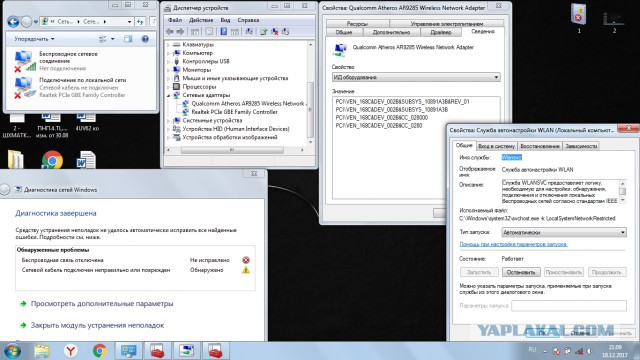Toggle console tree icon in Device Manager toolbar

195,31
